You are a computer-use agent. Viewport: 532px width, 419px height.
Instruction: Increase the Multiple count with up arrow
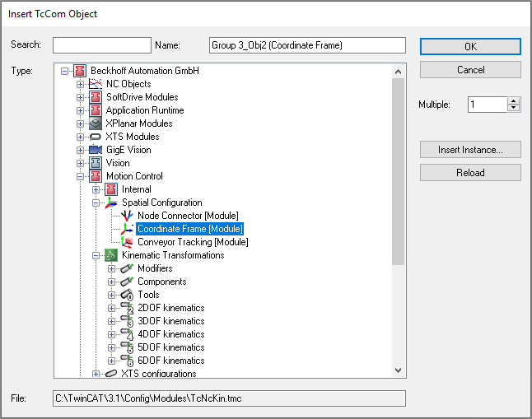(514, 100)
